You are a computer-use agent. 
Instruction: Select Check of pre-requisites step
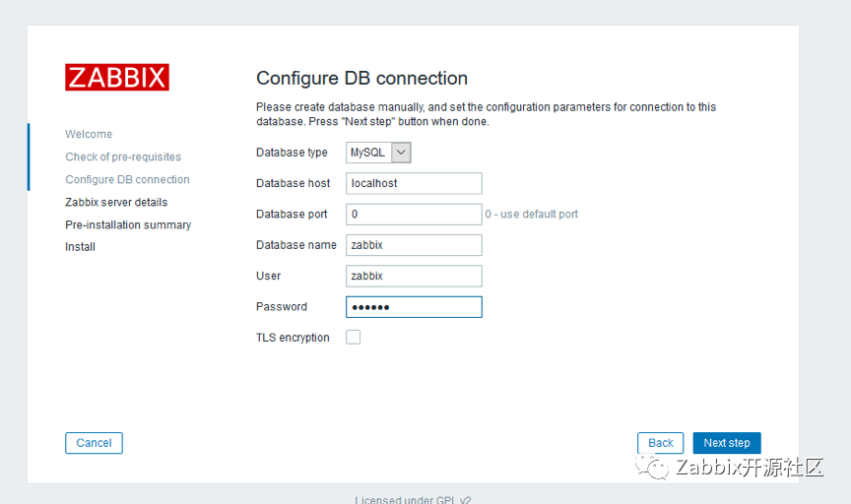click(123, 157)
